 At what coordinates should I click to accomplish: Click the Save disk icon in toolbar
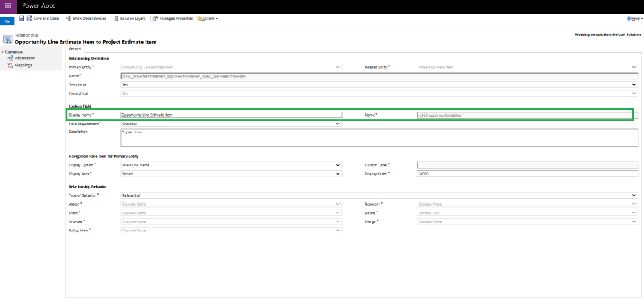pos(21,19)
